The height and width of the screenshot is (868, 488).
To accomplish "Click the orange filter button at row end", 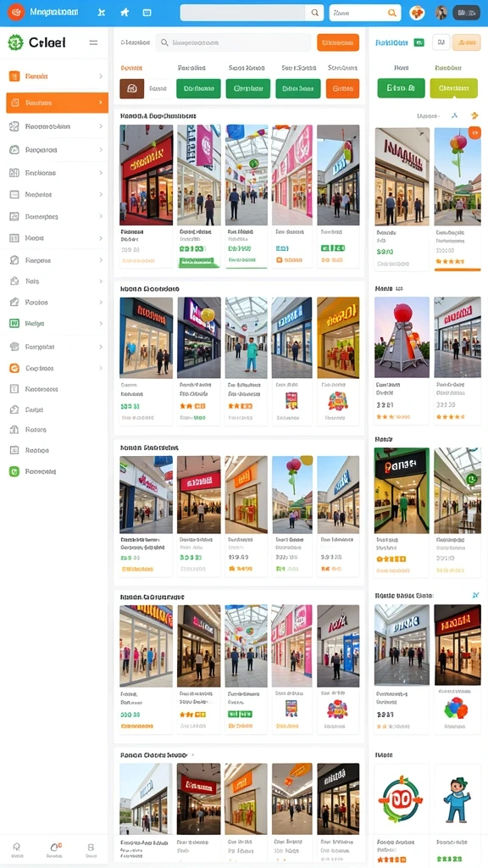I will click(342, 88).
